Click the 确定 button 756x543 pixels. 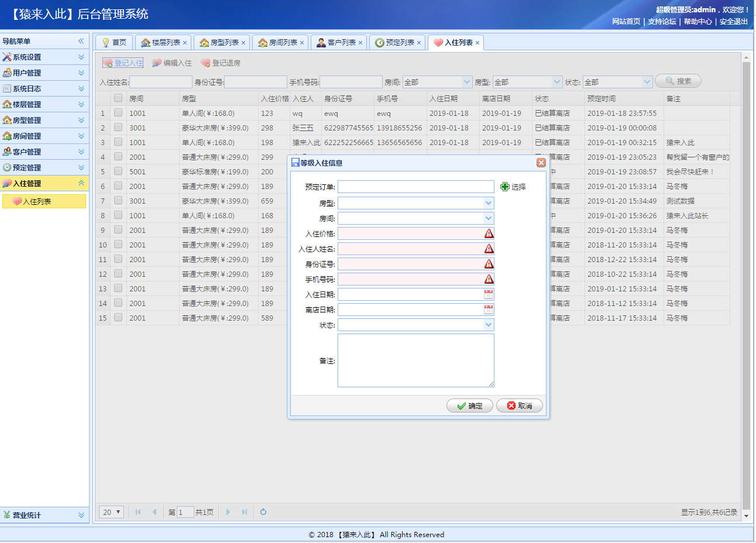(469, 405)
